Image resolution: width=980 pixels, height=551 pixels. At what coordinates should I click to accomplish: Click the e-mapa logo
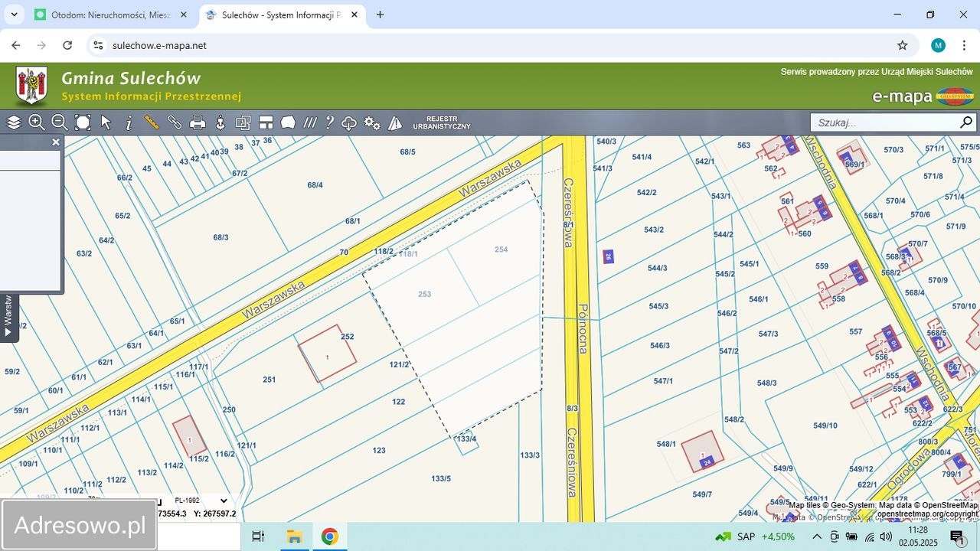click(923, 96)
